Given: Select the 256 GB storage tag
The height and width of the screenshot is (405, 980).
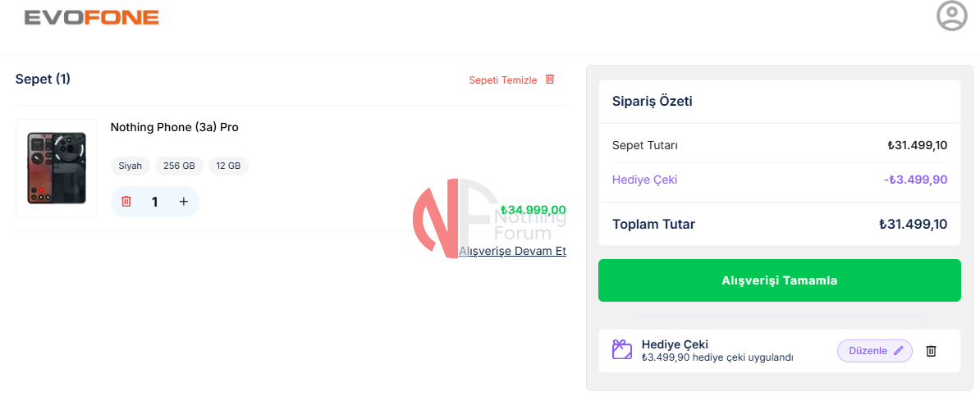Looking at the screenshot, I should pos(179,166).
